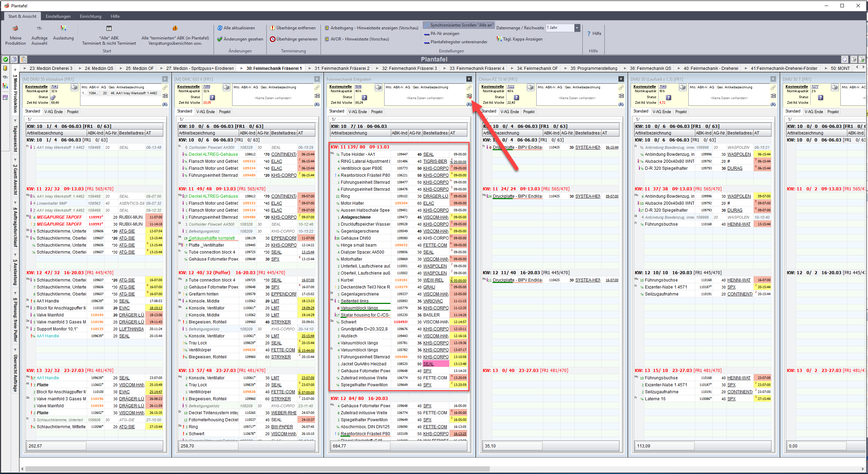The image size is (868, 474).
Task: Toggle PA-Nr anzeigen option
Action: click(442, 34)
